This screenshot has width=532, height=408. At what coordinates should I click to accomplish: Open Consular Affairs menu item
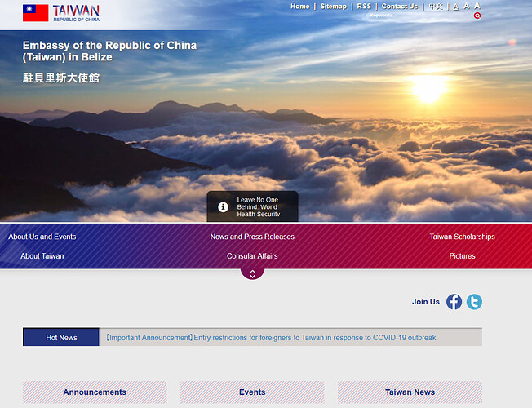tap(252, 256)
